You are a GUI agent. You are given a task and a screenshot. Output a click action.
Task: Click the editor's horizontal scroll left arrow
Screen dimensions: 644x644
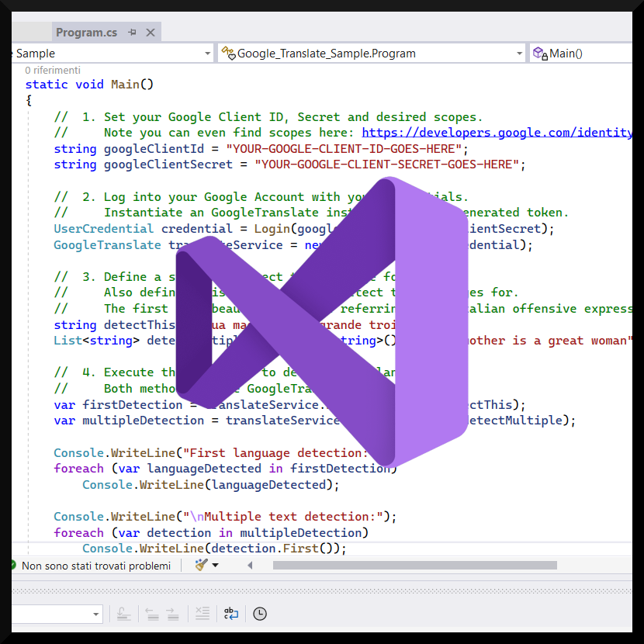[250, 566]
